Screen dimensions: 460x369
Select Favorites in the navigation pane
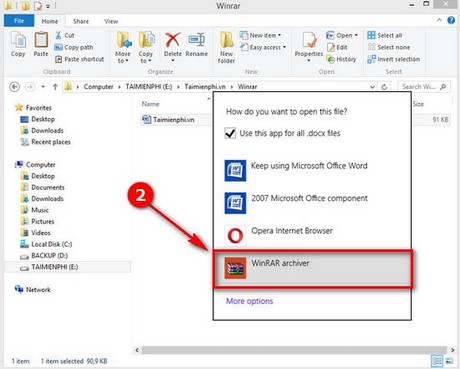point(34,108)
